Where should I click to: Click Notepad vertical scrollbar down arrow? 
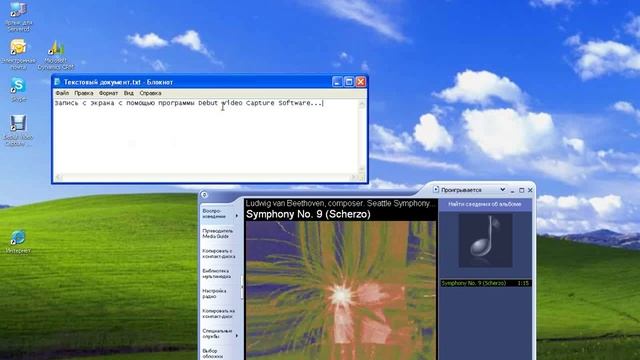[x=362, y=169]
